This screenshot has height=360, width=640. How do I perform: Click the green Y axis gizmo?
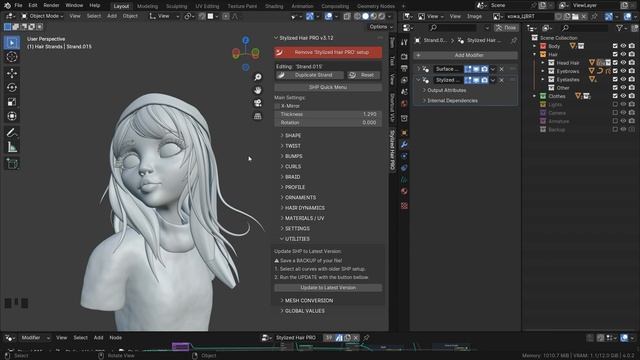255,53
